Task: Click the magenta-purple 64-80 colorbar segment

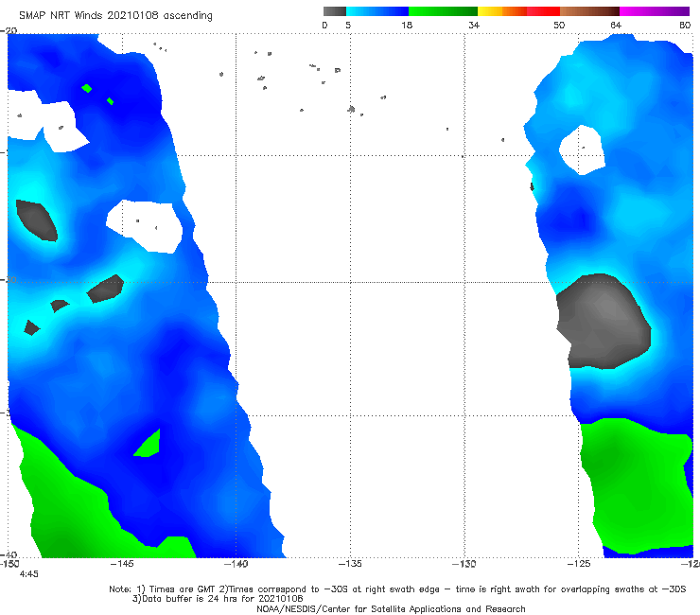Action: pos(655,11)
